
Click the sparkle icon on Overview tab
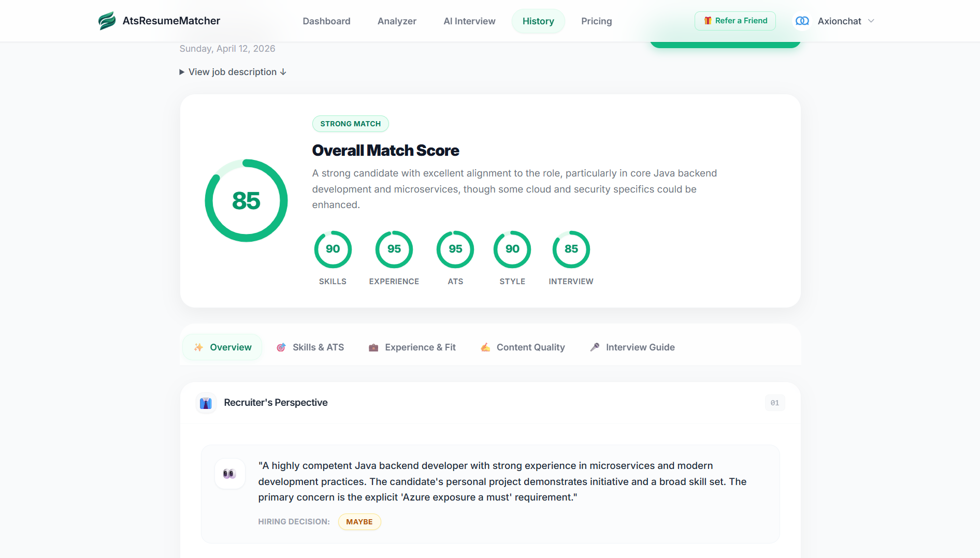pyautogui.click(x=198, y=347)
